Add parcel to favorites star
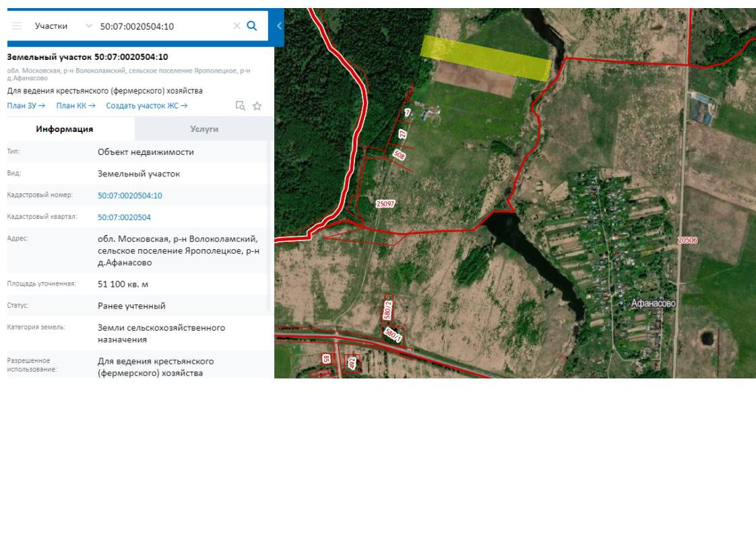756x534 pixels. click(257, 106)
